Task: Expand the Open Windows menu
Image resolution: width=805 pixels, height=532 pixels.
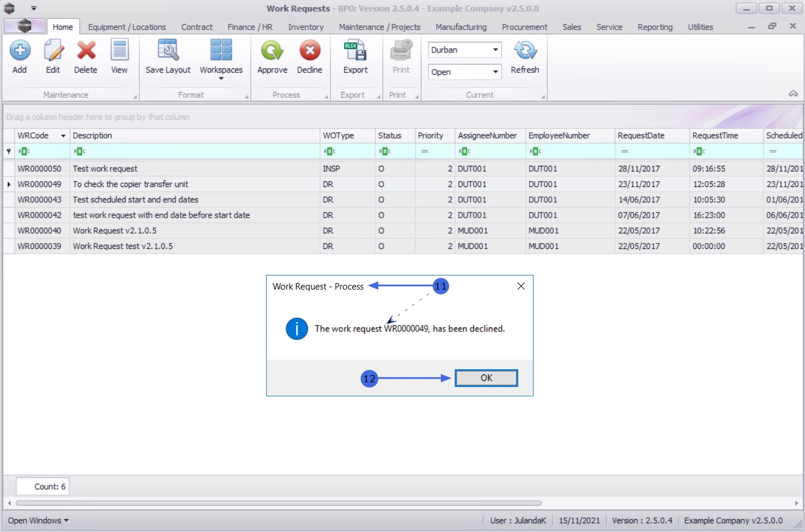Action: (38, 520)
